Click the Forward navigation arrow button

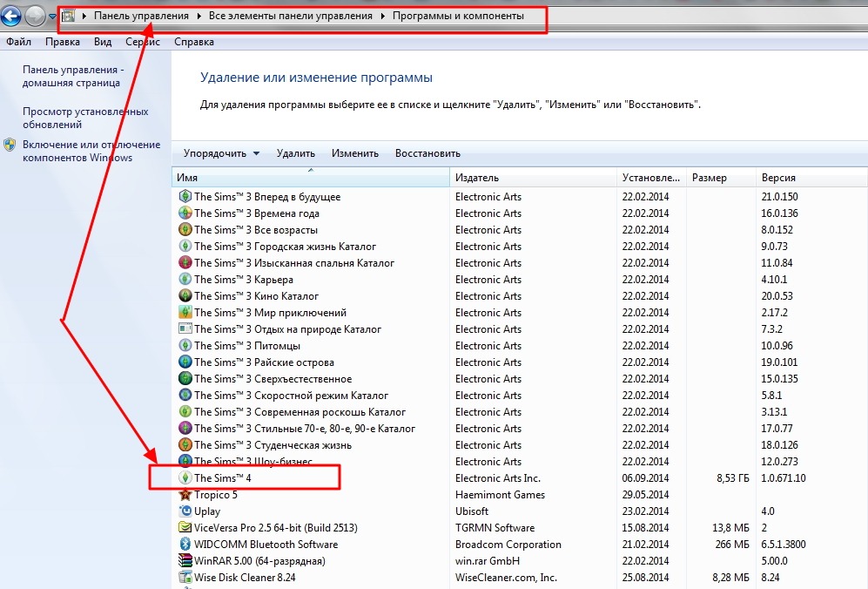coord(35,16)
